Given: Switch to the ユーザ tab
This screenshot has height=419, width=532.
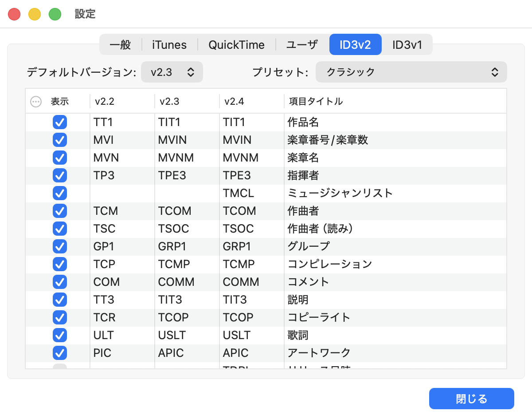Looking at the screenshot, I should pos(302,45).
